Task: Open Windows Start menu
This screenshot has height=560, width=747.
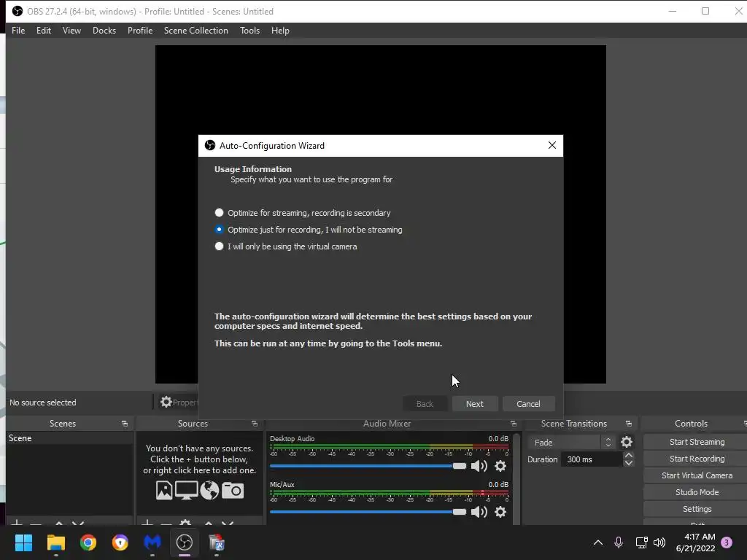Action: 23,542
